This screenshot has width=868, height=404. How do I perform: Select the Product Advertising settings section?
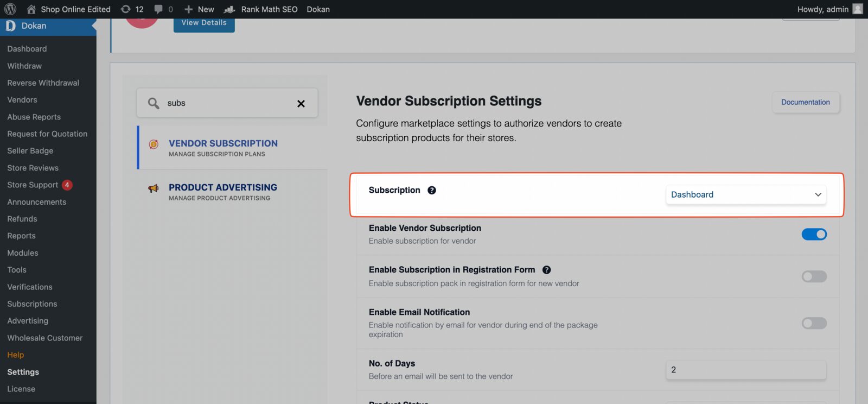(233, 192)
